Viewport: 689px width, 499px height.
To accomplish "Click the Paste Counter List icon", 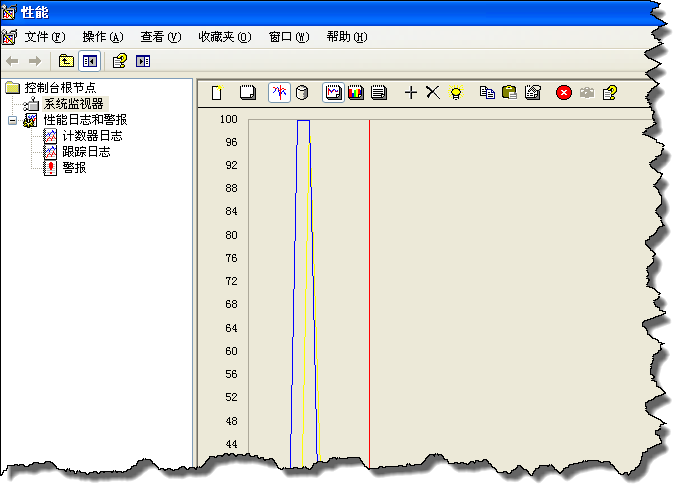I will click(510, 93).
